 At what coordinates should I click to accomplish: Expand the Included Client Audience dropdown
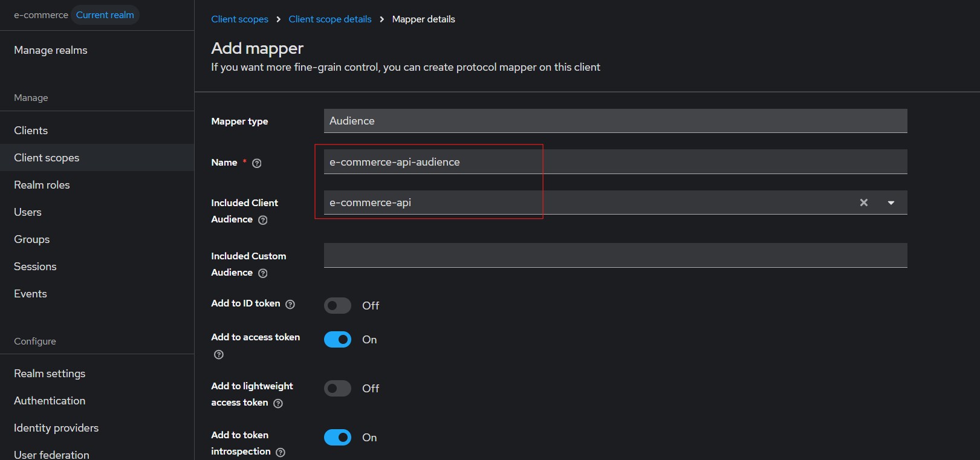(x=891, y=202)
